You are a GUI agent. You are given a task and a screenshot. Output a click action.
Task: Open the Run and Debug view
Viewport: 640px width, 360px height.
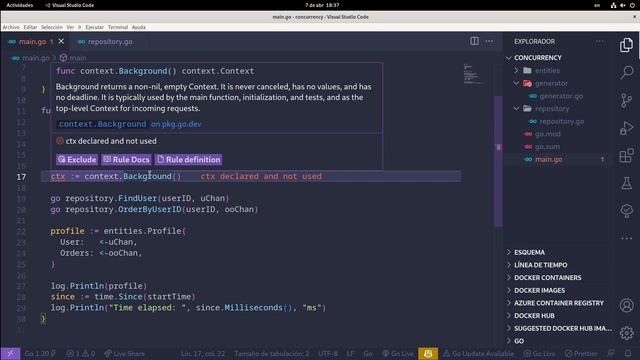tap(627, 128)
